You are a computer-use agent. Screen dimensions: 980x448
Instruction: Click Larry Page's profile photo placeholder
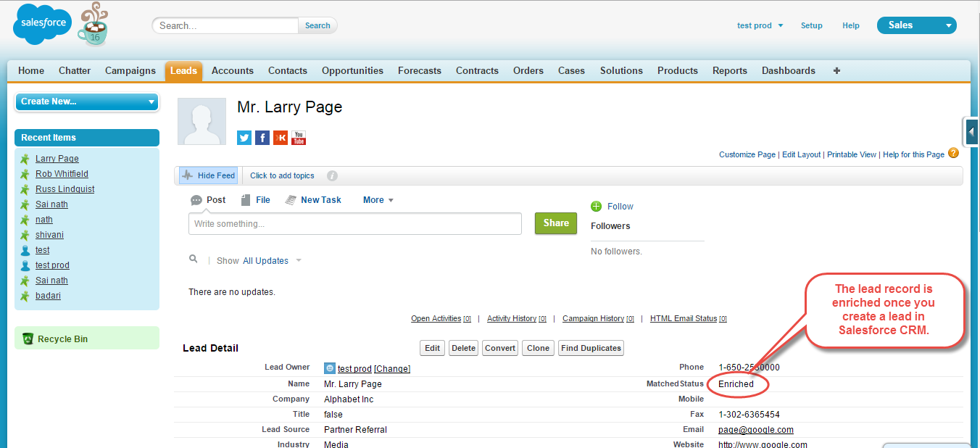202,122
